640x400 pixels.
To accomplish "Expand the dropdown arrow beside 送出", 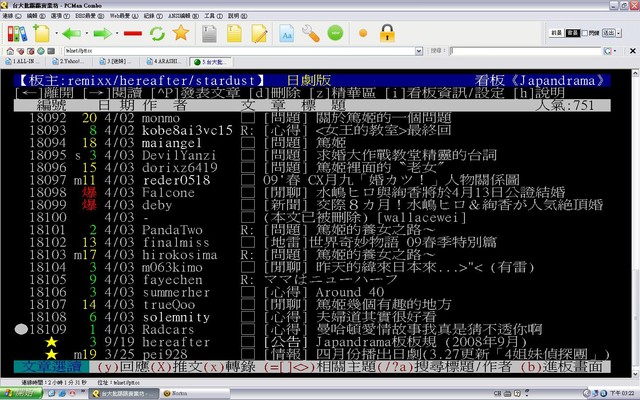I will [x=619, y=33].
